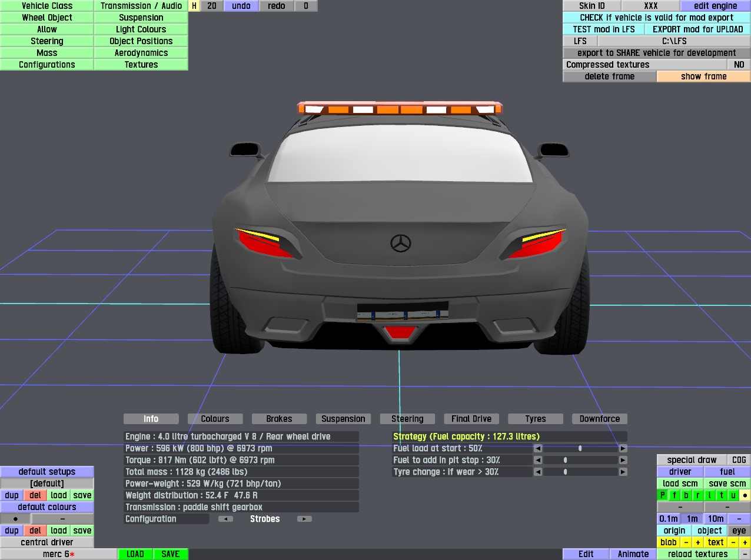Image resolution: width=751 pixels, height=560 pixels.
Task: Click left arrow of Fuel to add in pit stop
Action: [x=538, y=460]
